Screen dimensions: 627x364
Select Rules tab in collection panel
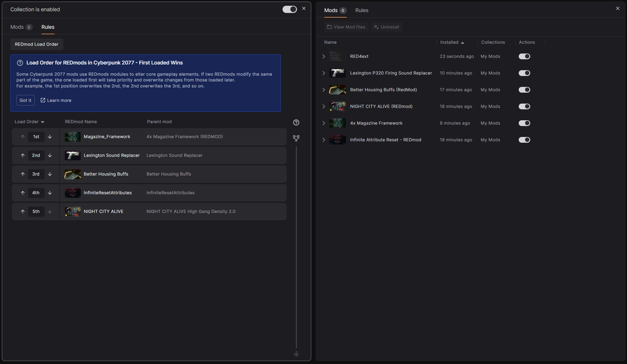click(48, 27)
